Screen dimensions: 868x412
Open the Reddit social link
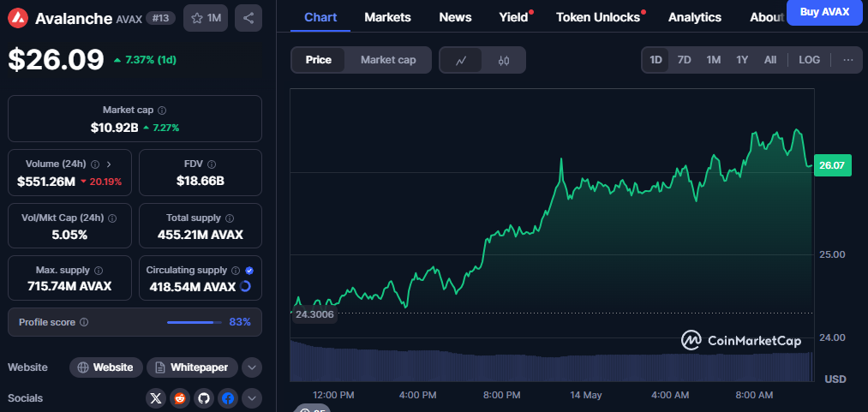pyautogui.click(x=180, y=398)
